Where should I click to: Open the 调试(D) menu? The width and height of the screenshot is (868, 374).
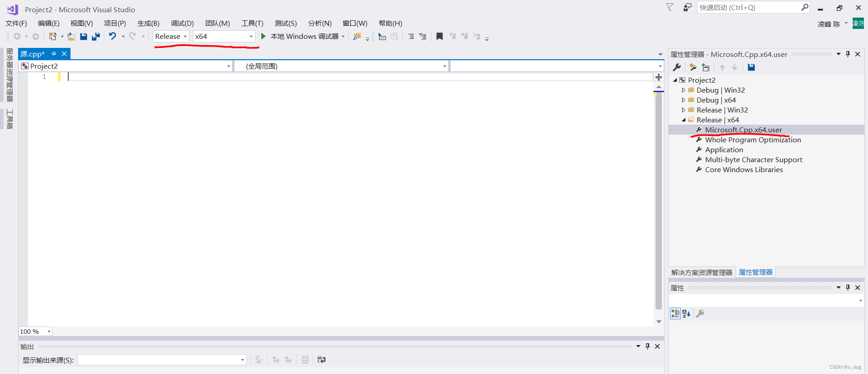point(182,23)
